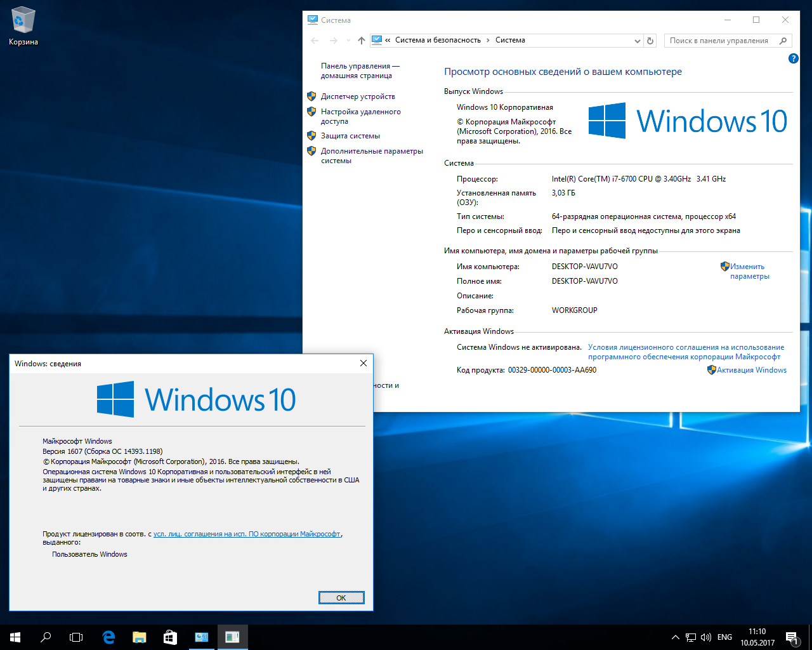This screenshot has height=650, width=812.
Task: Show hidden system tray icons
Action: 676,637
